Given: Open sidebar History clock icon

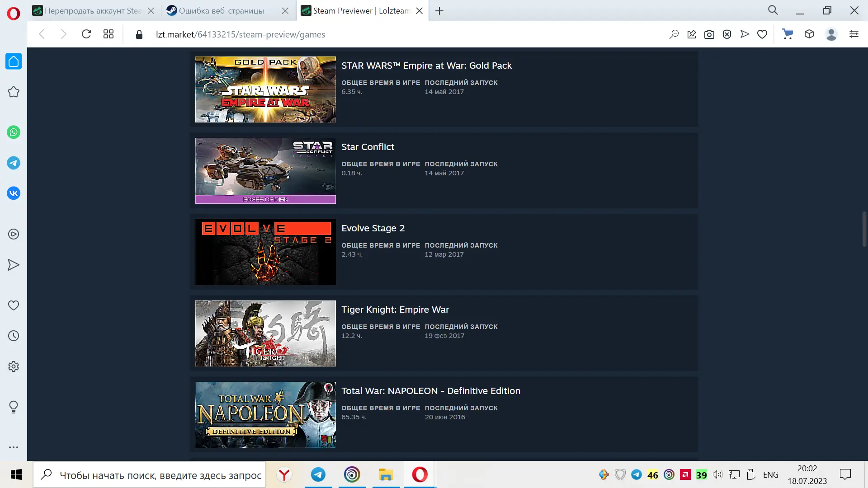Looking at the screenshot, I should [x=14, y=336].
